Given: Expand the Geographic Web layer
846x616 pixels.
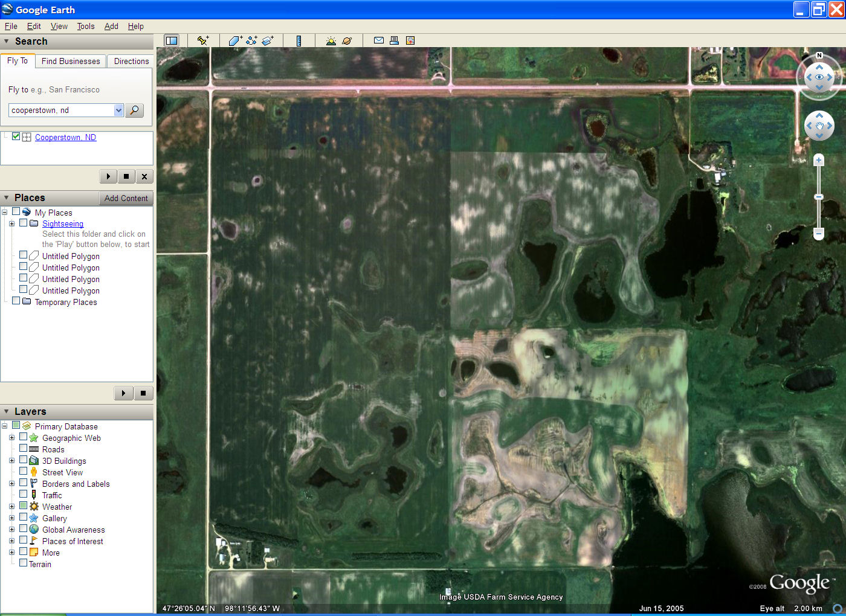Looking at the screenshot, I should [11, 438].
